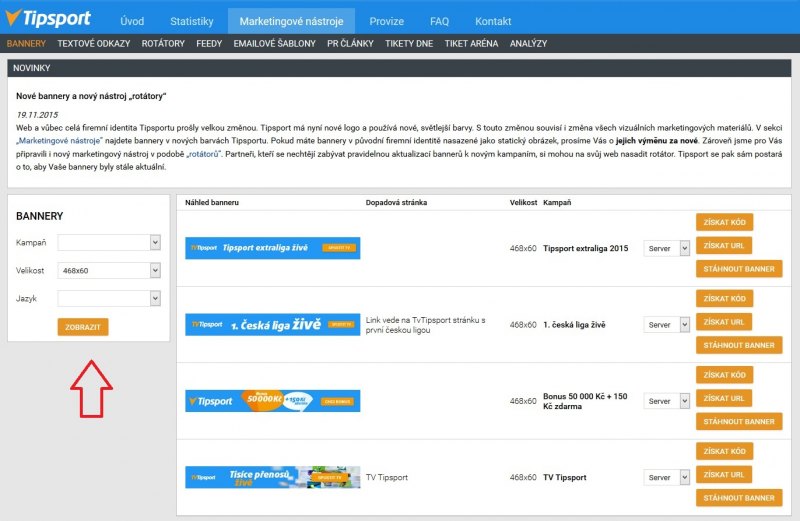This screenshot has width=800, height=521.
Task: Click ZÍSKAT URL for Tipsport extraliga 2015
Action: [x=724, y=245]
